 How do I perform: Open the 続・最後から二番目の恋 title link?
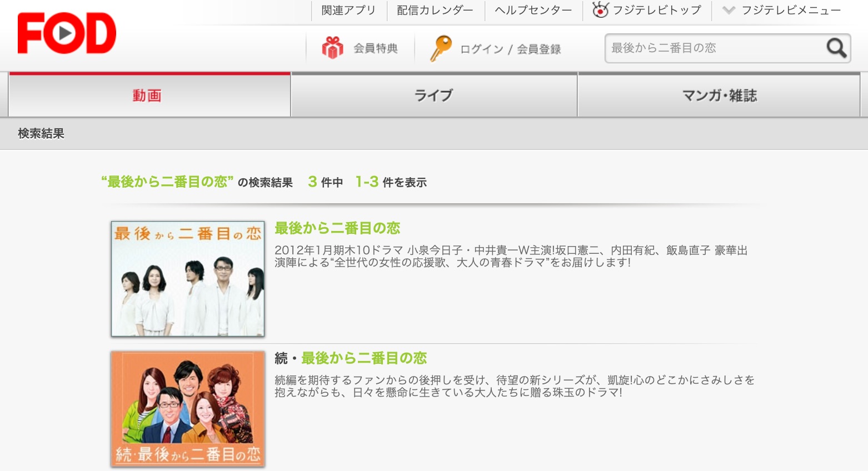click(351, 358)
